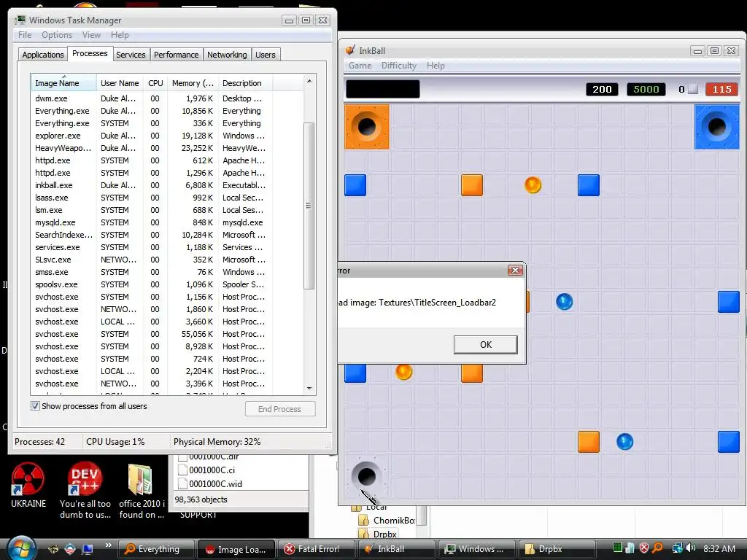Screen dimensions: 747x560
Task: Switch to Drpbx taskbar button
Action: tap(556, 549)
